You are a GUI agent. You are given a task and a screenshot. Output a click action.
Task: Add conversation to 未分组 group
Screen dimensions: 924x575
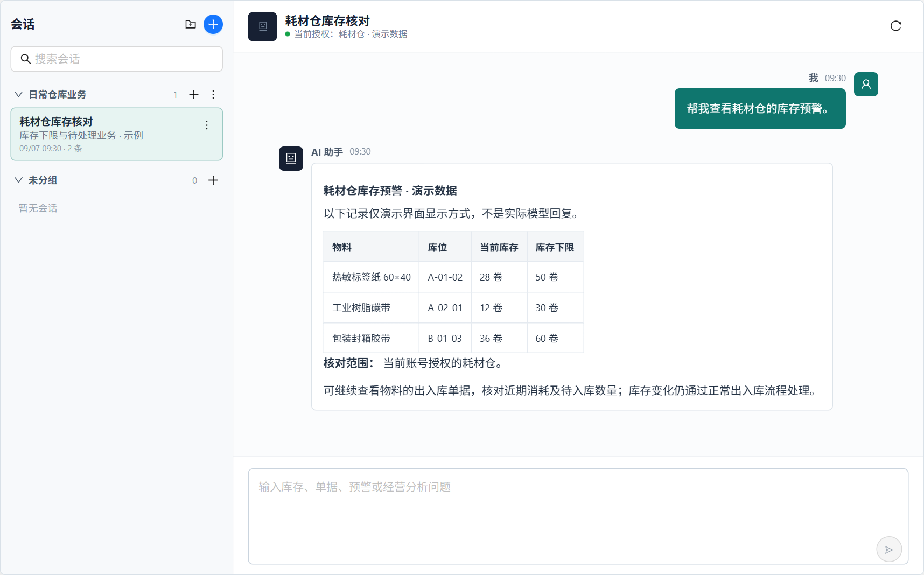tap(213, 180)
